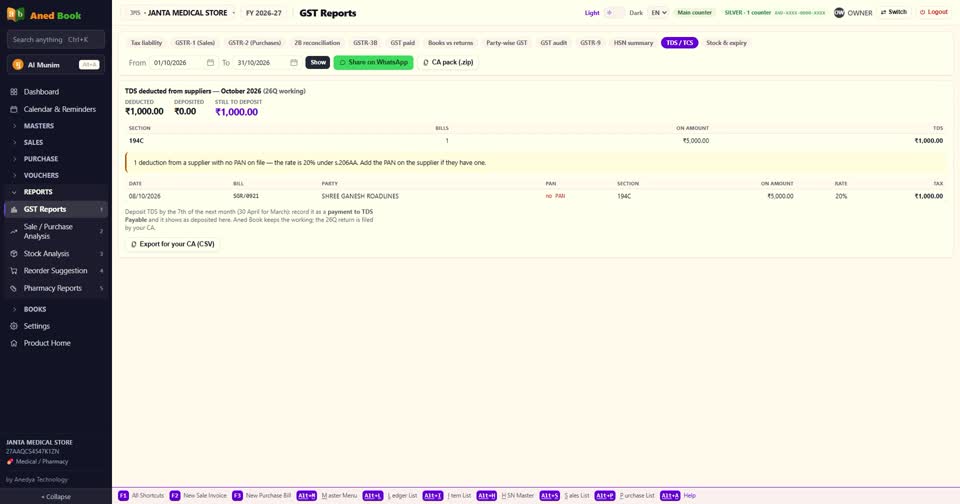Open the Stock & expiry tab
Image resolution: width=960 pixels, height=504 pixels.
(x=726, y=43)
